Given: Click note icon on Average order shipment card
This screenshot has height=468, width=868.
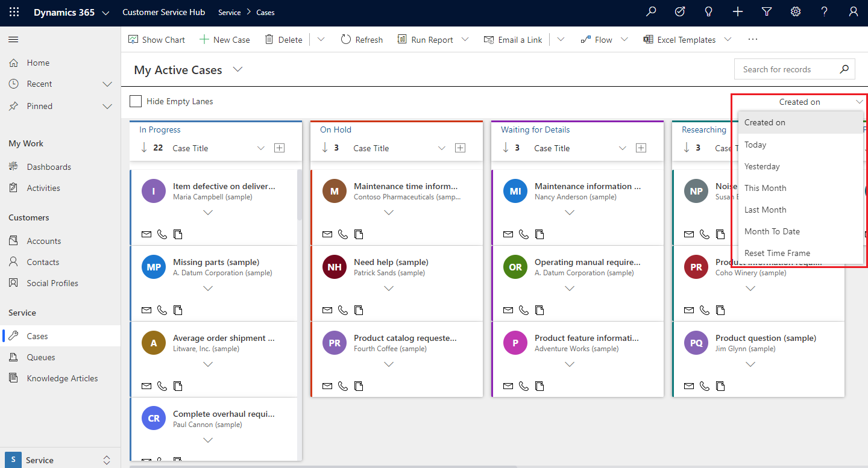Looking at the screenshot, I should 178,386.
